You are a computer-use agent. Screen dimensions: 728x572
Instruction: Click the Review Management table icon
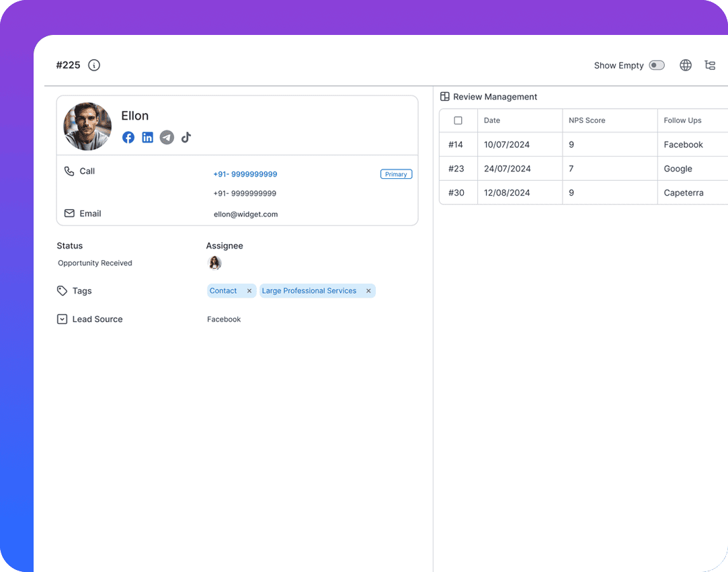point(445,97)
